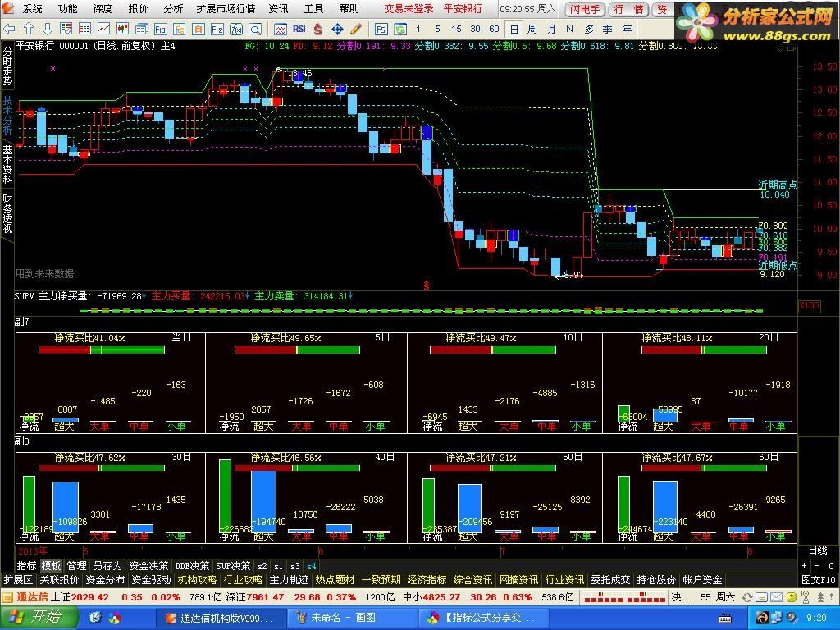The image size is (840, 630).
Task: Switch to 60-minute period
Action: pos(494,29)
